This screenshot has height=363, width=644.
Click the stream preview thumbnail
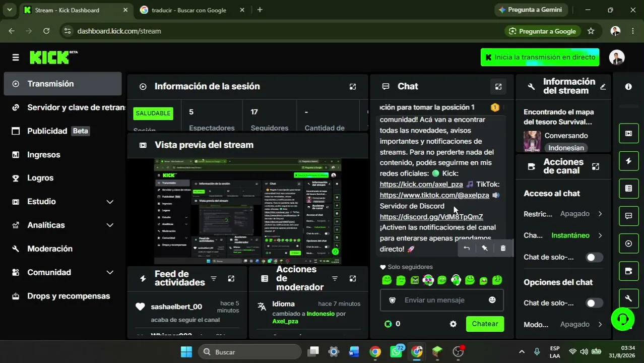pyautogui.click(x=247, y=211)
